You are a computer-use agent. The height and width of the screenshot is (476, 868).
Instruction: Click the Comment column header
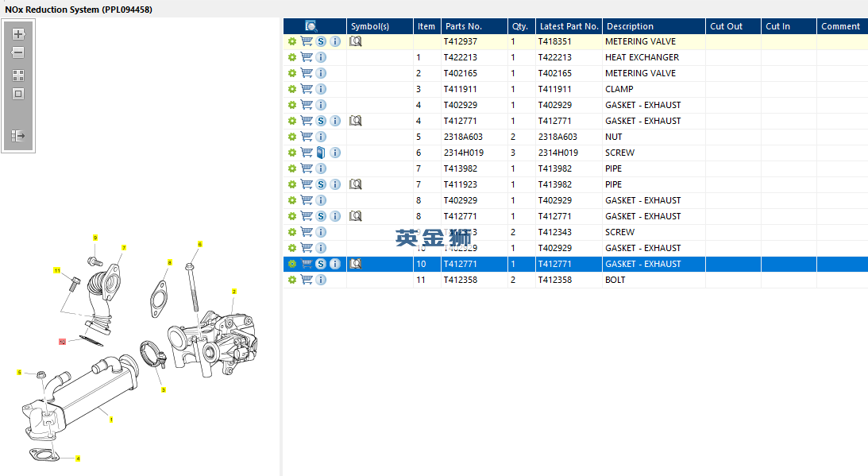[x=842, y=26]
